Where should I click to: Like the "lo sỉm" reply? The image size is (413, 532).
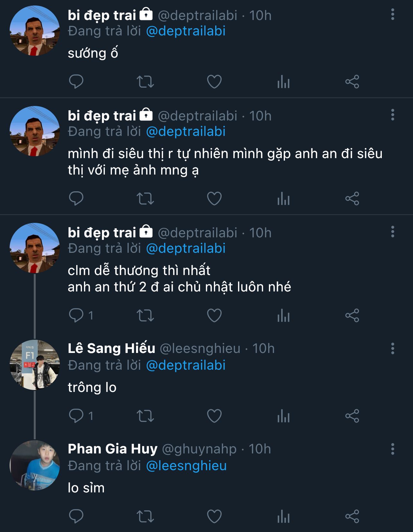(214, 516)
